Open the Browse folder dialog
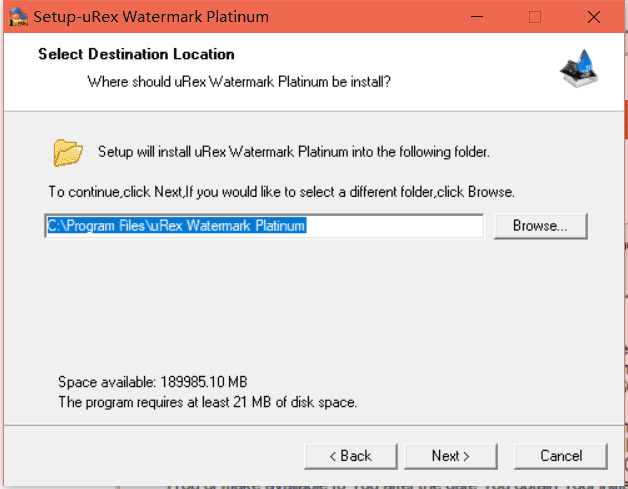Screen dimensions: 628x489 [x=540, y=226]
